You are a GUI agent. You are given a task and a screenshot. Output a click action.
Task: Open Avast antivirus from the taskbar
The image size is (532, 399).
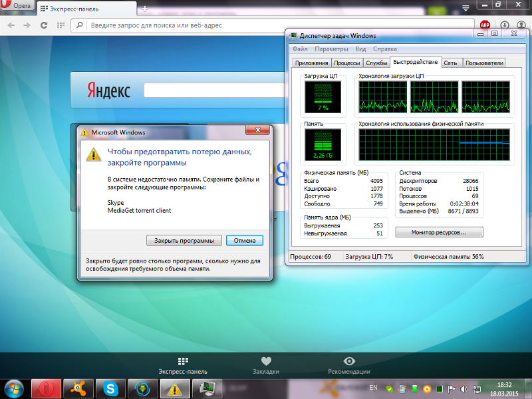pyautogui.click(x=78, y=388)
